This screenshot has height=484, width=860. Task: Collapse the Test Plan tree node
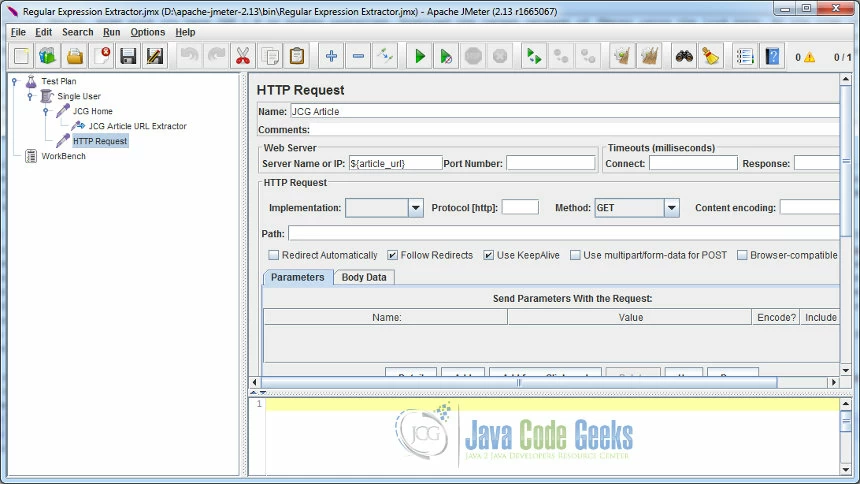(x=15, y=81)
